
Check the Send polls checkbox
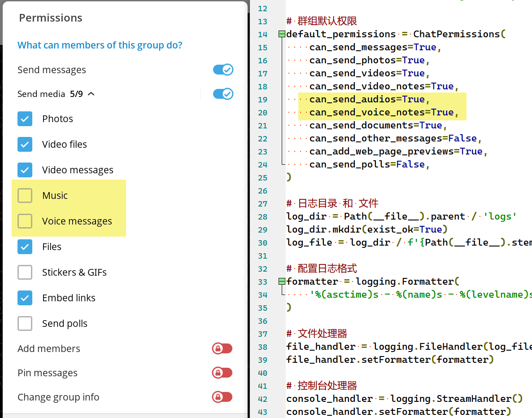pos(25,324)
